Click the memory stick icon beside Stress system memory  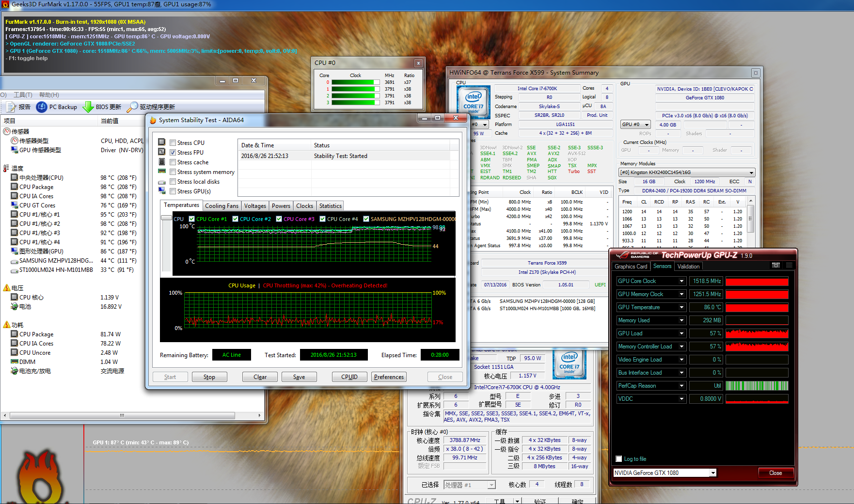click(162, 171)
